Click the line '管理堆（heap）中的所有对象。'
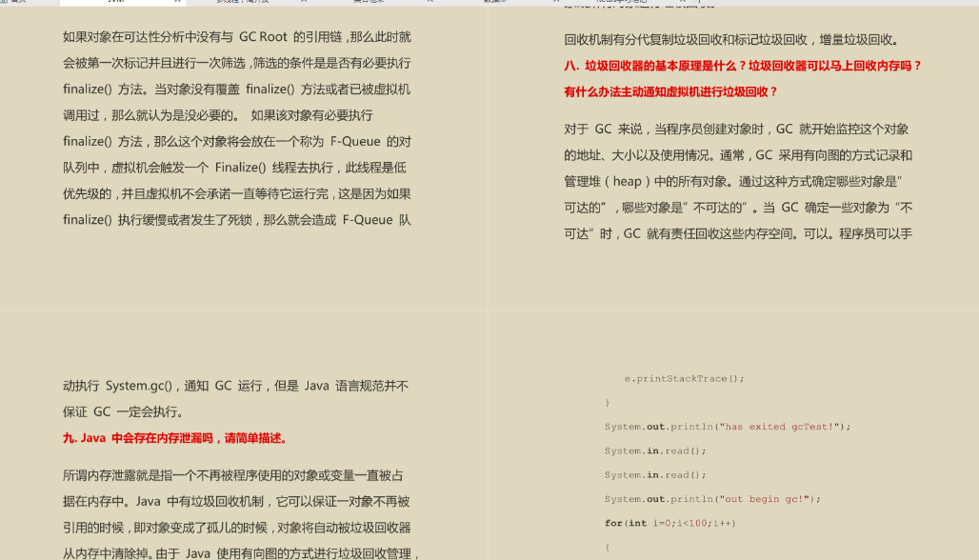This screenshot has height=560, width=979. [x=733, y=182]
